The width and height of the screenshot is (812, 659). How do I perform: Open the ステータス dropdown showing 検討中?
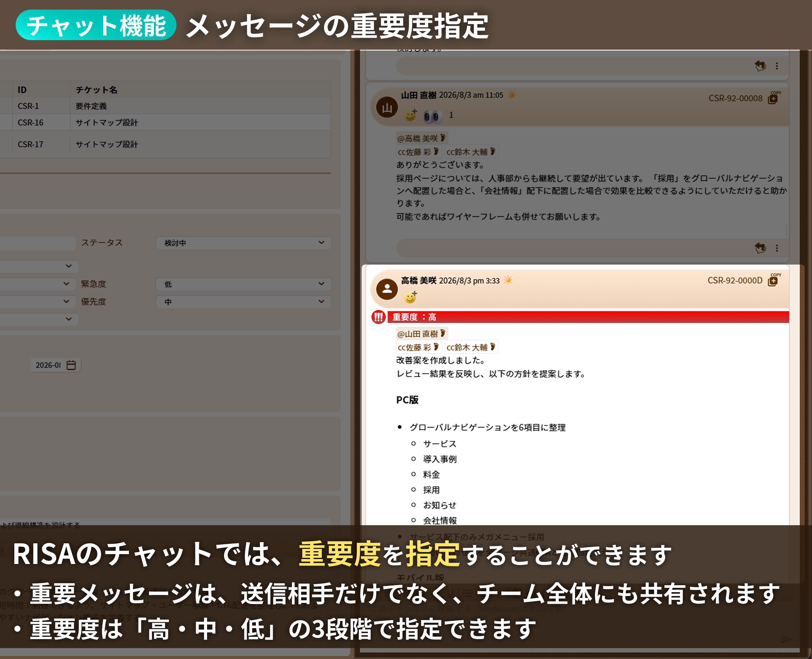point(243,243)
